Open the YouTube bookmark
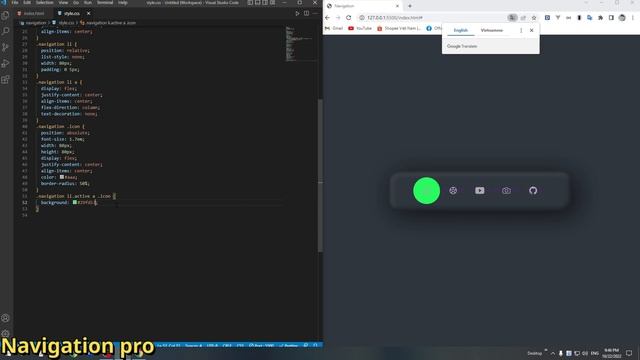640x360 pixels. pyautogui.click(x=360, y=28)
